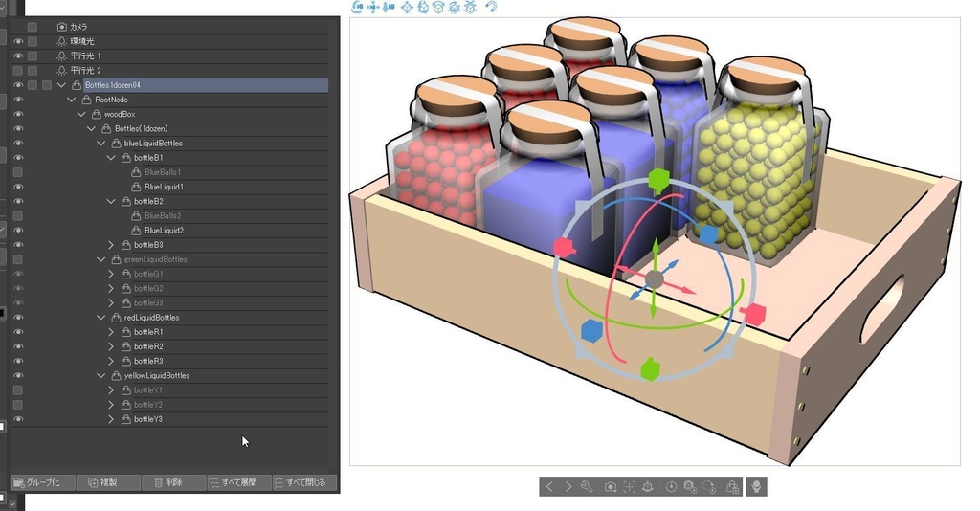The width and height of the screenshot is (980, 511).
Task: Open camera angle presets icon
Action: point(611,487)
